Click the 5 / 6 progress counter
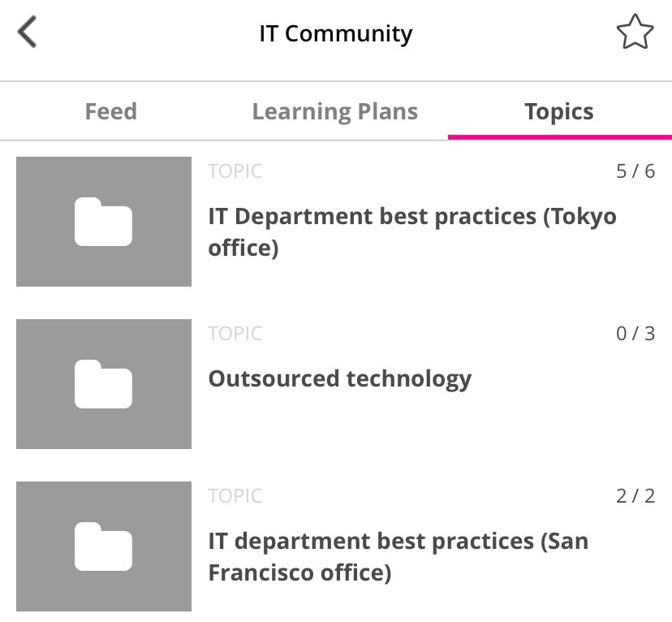The image size is (672, 622). click(635, 171)
